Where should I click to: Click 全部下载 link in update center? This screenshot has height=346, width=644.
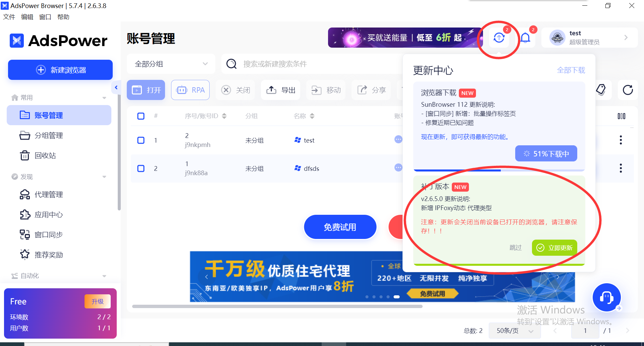571,70
